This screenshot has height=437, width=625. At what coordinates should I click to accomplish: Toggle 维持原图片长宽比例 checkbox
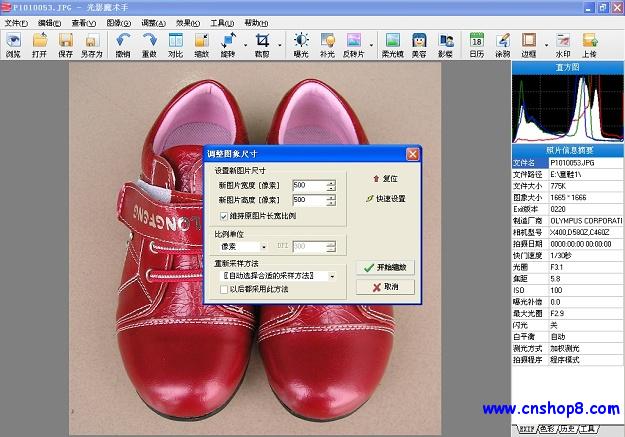point(224,216)
